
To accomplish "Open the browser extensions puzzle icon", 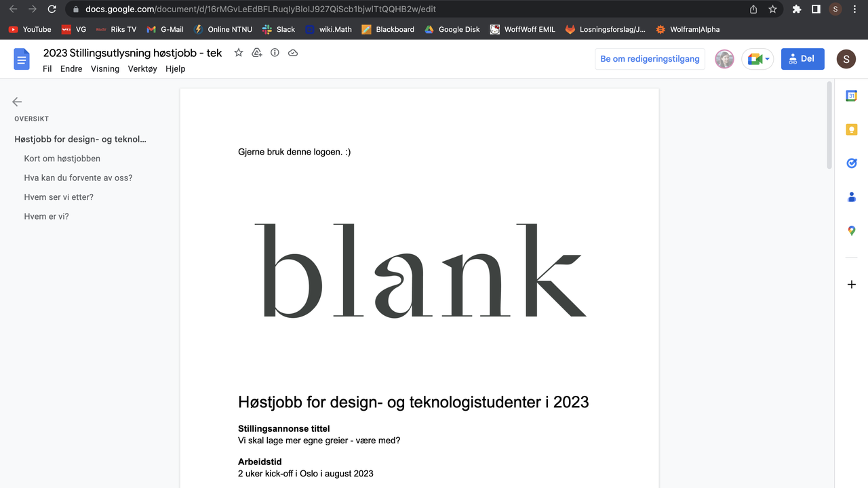I will pyautogui.click(x=797, y=9).
